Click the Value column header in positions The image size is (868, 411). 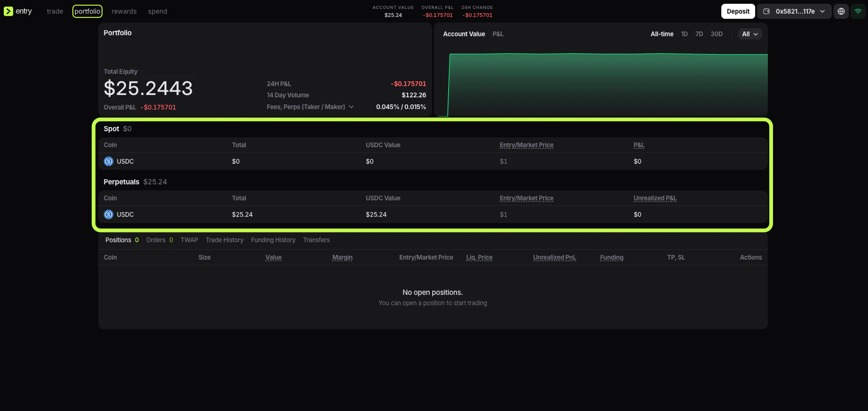(274, 257)
